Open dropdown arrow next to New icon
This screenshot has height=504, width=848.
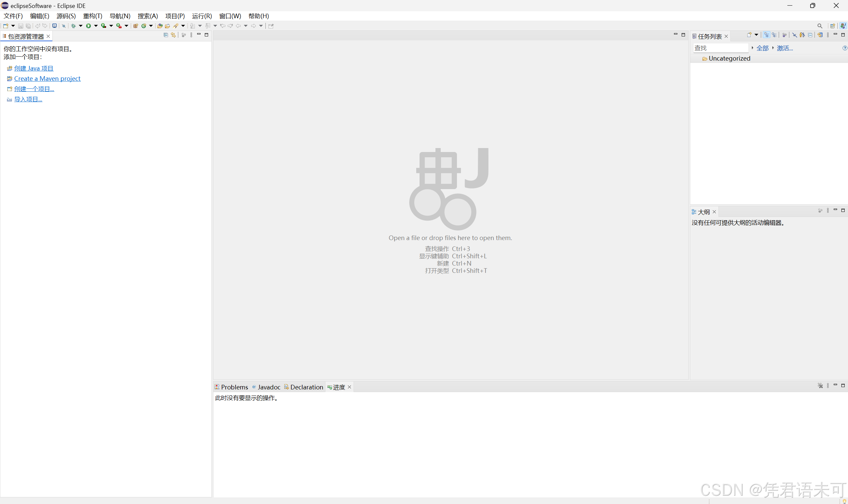pyautogui.click(x=13, y=26)
